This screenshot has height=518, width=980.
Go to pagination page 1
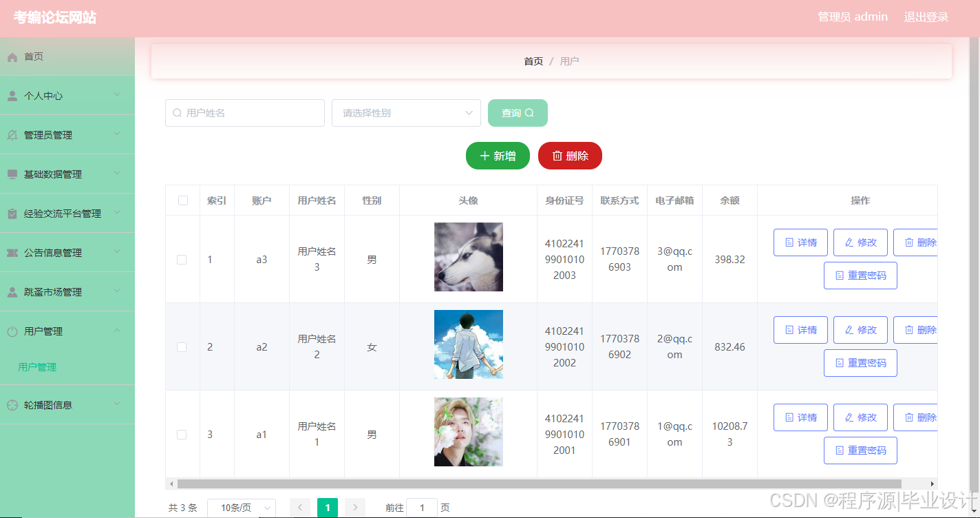(328, 508)
